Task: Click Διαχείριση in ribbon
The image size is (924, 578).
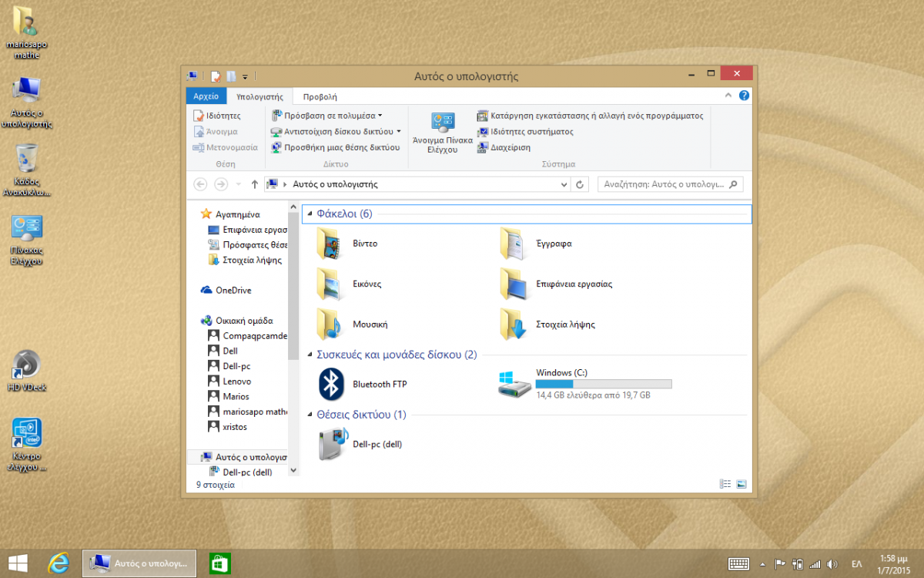Action: (x=504, y=147)
